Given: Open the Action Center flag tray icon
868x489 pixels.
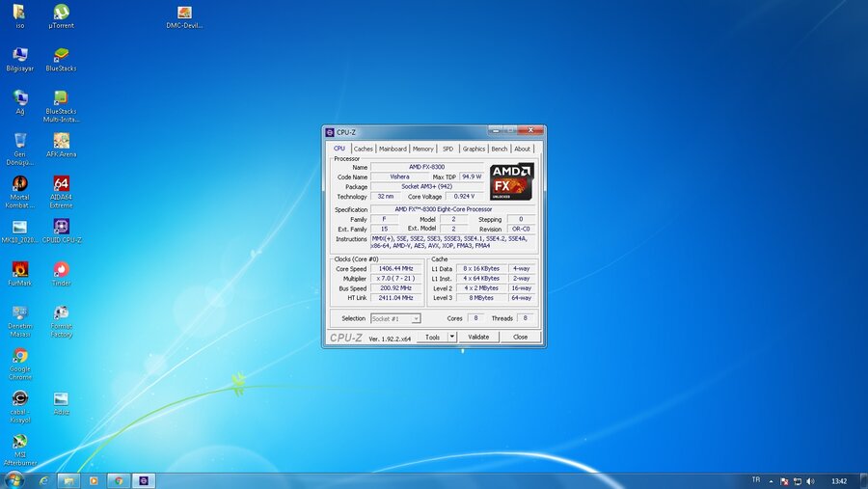Looking at the screenshot, I should (784, 481).
